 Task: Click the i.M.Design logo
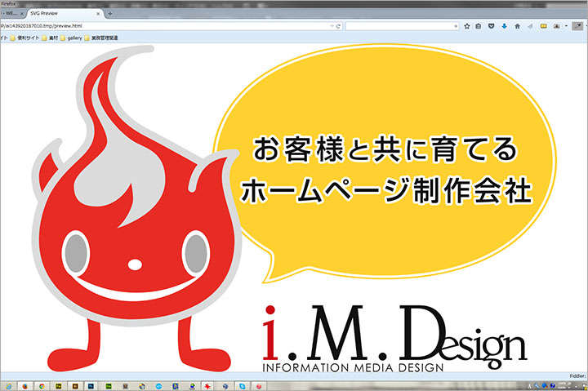[x=394, y=339]
